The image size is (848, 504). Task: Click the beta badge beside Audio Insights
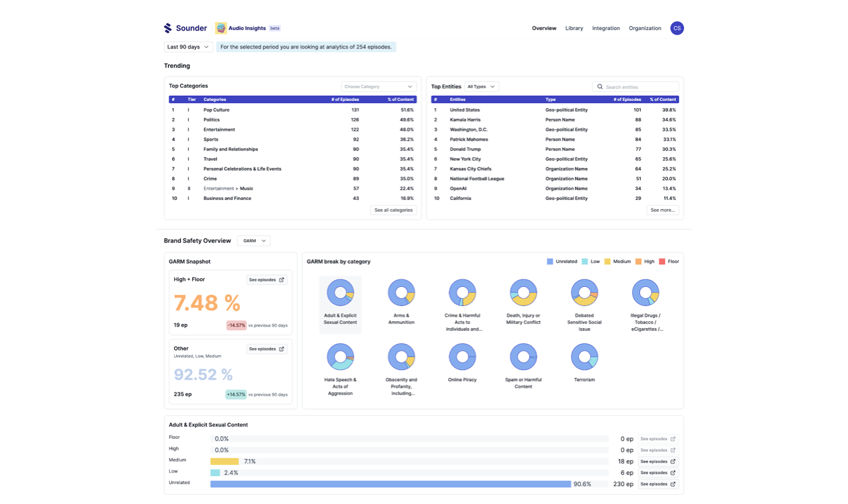274,29
